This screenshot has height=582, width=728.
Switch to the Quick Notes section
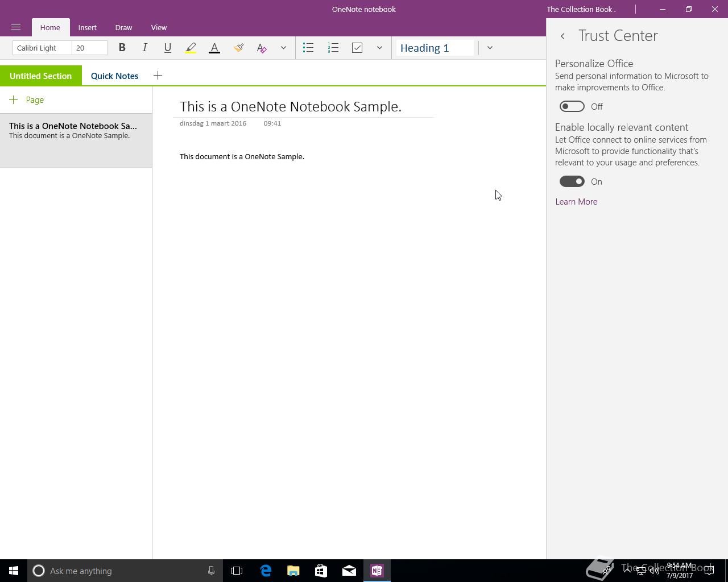tap(114, 76)
